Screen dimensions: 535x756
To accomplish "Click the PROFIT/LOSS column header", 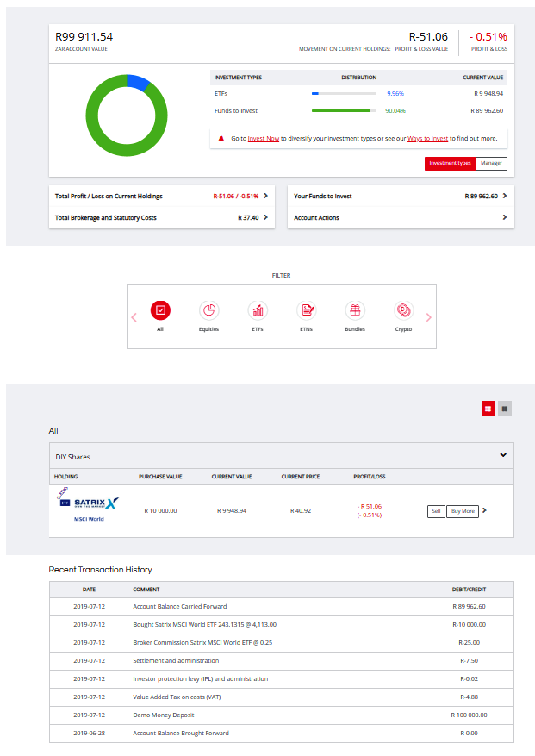I will coord(370,477).
